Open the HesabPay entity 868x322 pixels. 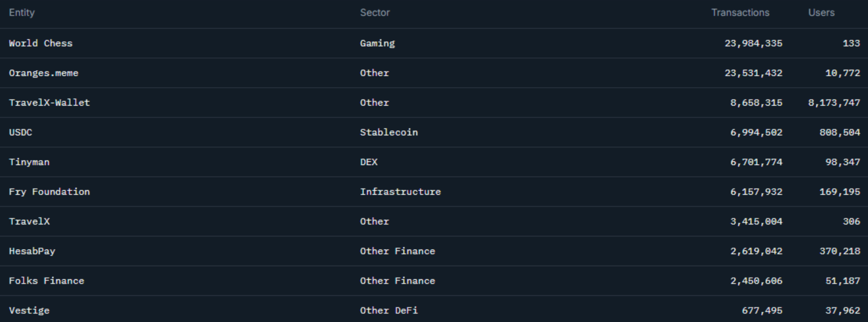tap(32, 251)
